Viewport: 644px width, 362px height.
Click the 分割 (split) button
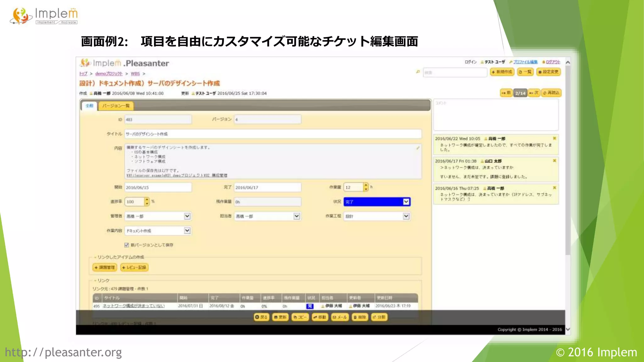tap(379, 317)
